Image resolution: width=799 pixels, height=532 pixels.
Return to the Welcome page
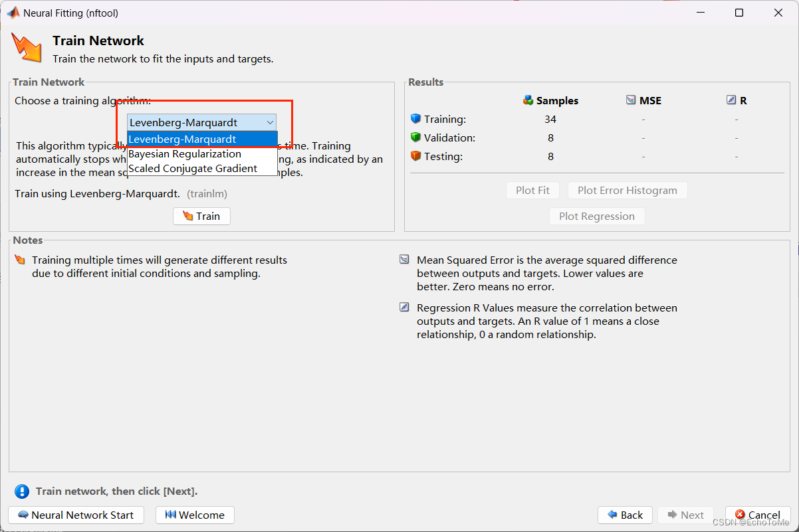[x=195, y=515]
